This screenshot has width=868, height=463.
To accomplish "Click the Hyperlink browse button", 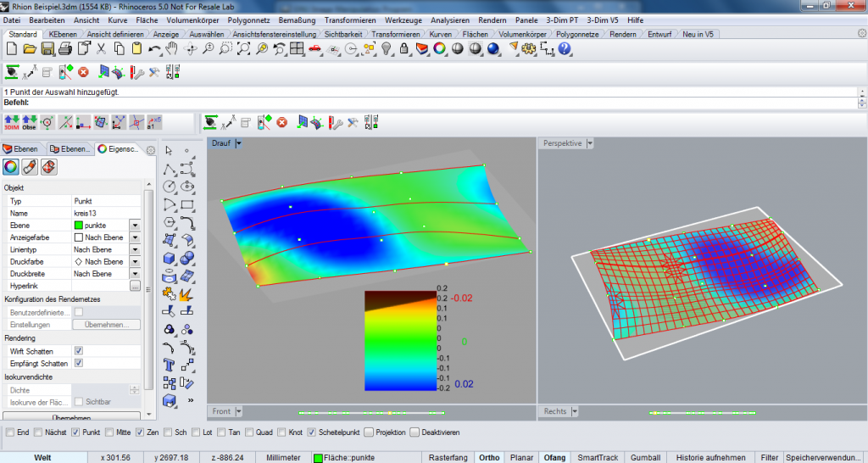I will [x=135, y=287].
